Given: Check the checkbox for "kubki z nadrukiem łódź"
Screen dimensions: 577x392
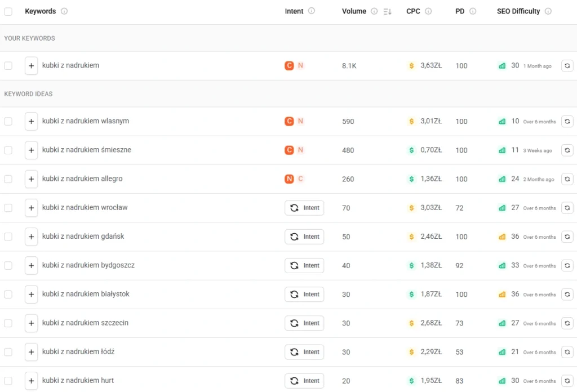Looking at the screenshot, I should 8,352.
